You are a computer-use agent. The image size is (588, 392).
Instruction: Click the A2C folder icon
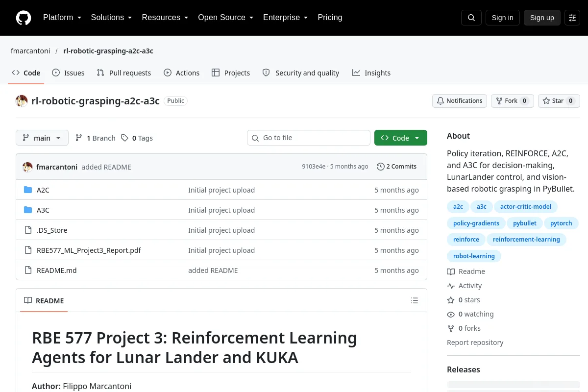point(28,190)
